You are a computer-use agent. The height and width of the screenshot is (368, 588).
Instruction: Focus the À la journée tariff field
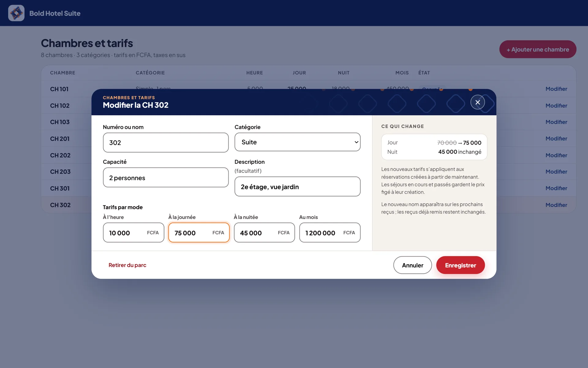pos(199,233)
